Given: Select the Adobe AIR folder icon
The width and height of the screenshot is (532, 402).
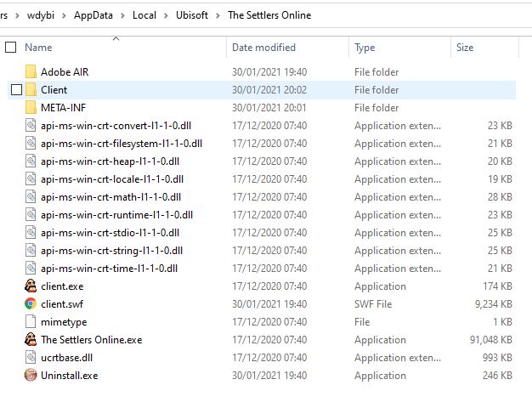Looking at the screenshot, I should [x=31, y=72].
